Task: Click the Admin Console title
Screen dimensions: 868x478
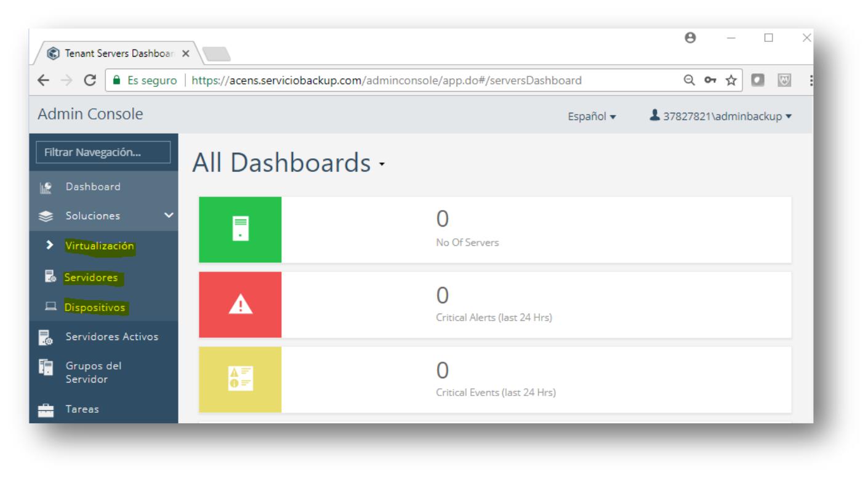Action: click(90, 114)
